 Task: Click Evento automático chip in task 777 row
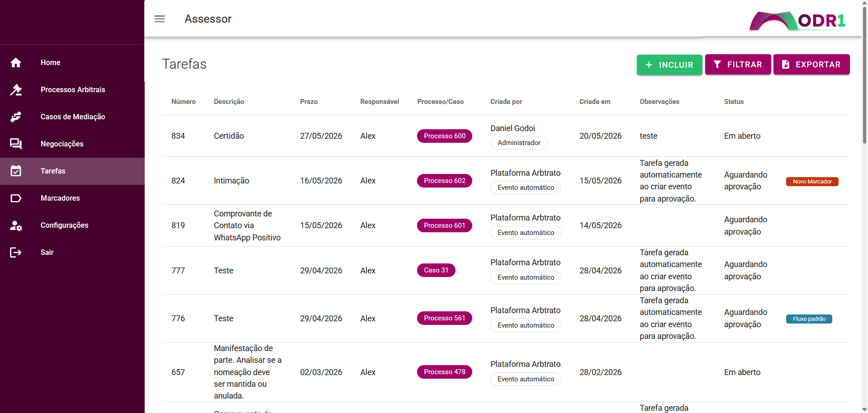pyautogui.click(x=526, y=277)
